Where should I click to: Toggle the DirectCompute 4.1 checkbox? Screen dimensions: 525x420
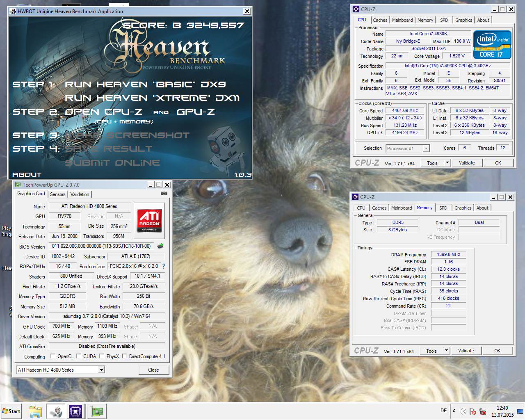(124, 356)
